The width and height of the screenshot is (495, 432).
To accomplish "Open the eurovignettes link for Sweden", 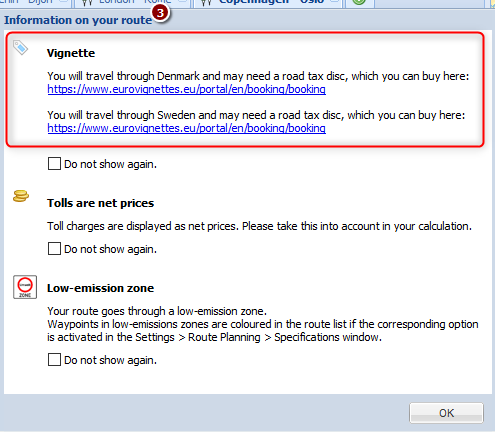I will point(187,128).
